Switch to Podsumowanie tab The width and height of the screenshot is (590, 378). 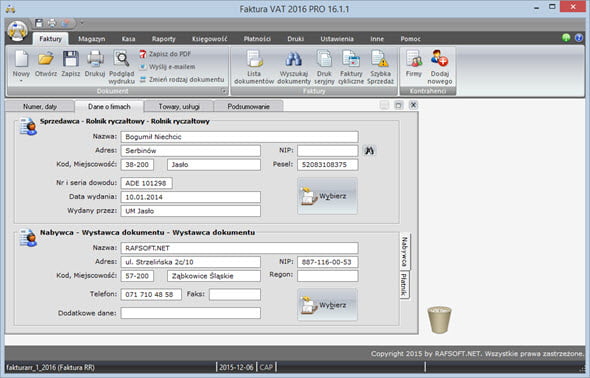click(x=249, y=106)
